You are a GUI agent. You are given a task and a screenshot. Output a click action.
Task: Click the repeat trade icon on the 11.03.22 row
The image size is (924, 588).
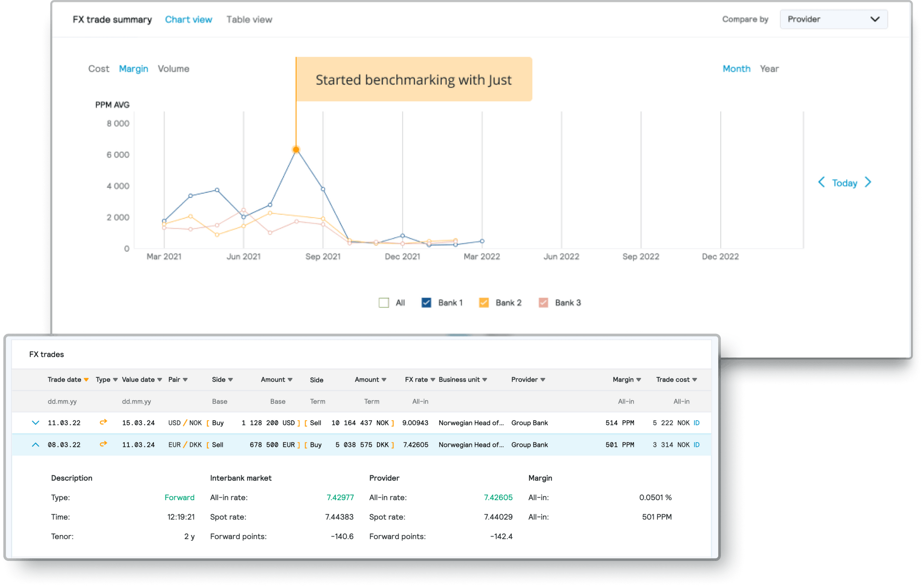coord(103,422)
